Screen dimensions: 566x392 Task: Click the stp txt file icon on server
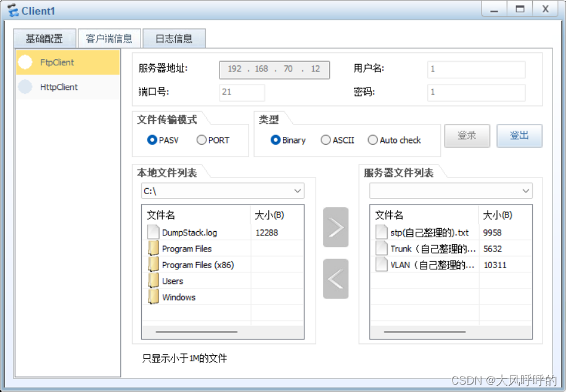[381, 232]
